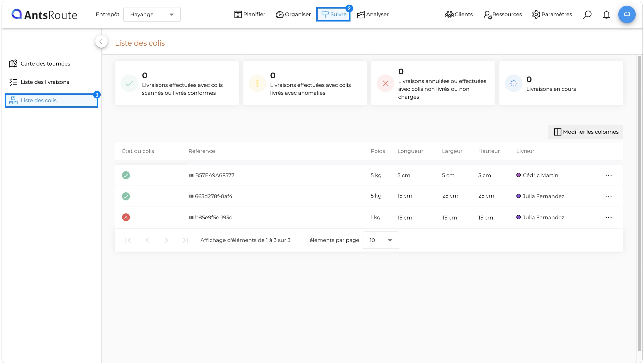The width and height of the screenshot is (644, 364).
Task: Open the Clients menu
Action: [458, 14]
